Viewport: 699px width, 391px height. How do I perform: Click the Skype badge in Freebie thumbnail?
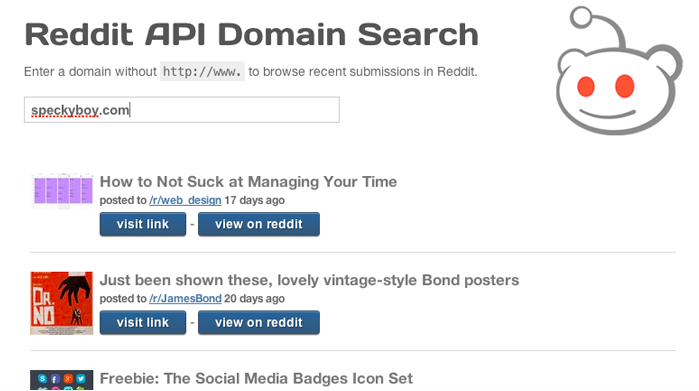(x=42, y=379)
